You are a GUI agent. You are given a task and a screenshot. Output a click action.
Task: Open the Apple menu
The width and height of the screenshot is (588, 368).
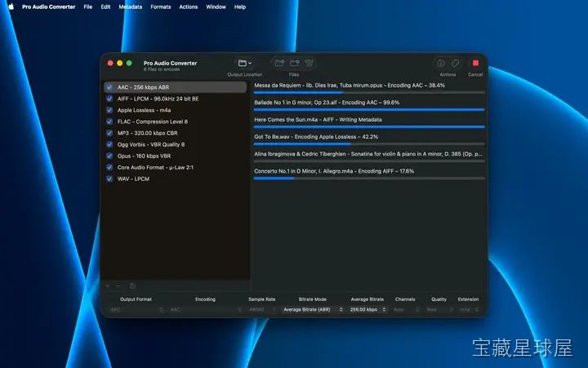click(x=11, y=7)
